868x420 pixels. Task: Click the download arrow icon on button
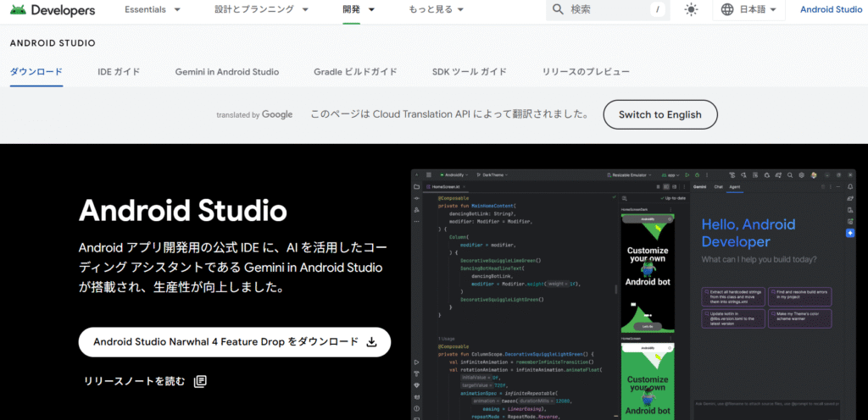coord(370,342)
